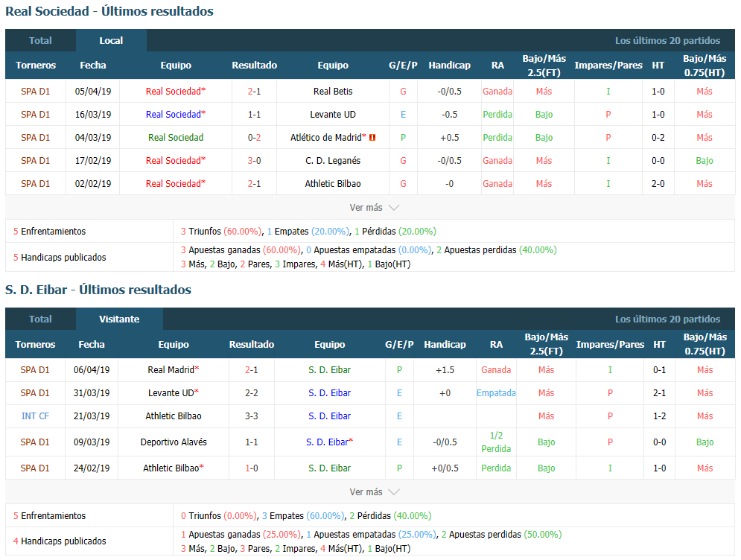Click SPA D1 in the 05/04/19 row
Screen dimensions: 741x560
36,91
